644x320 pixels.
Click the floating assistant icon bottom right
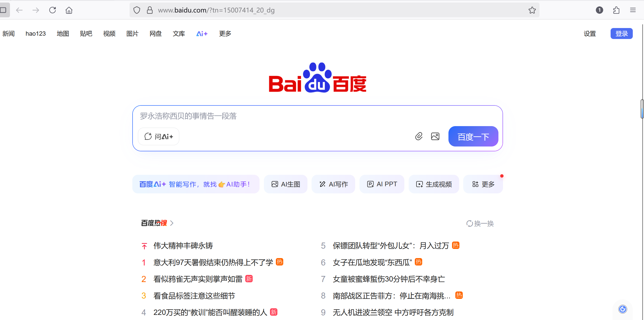coord(623,309)
